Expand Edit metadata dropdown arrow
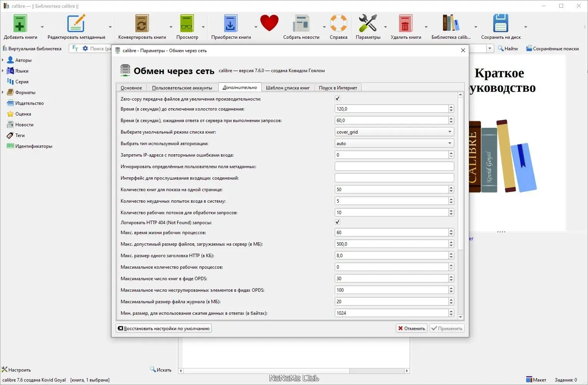The image size is (588, 385). 110,27
